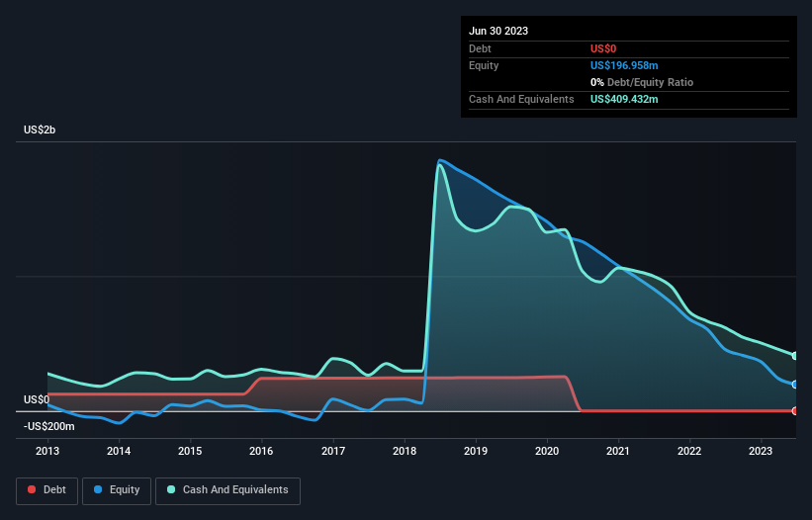This screenshot has height=520, width=812.
Task: Select the 2020 x-axis label
Action: click(547, 451)
